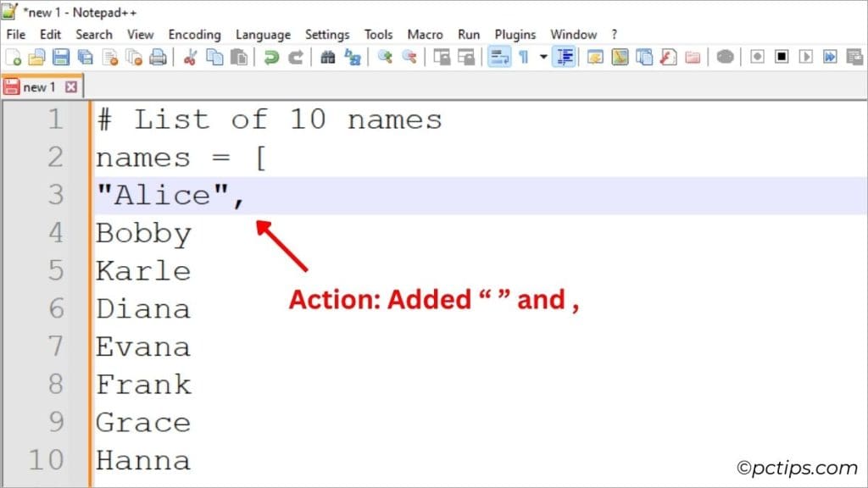Zoom in on the text
The height and width of the screenshot is (488, 868).
385,57
